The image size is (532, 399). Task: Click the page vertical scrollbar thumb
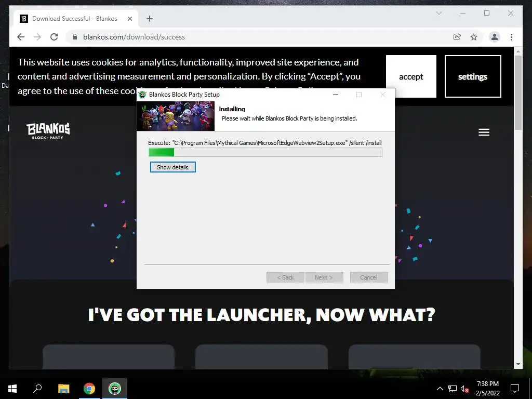(518, 92)
